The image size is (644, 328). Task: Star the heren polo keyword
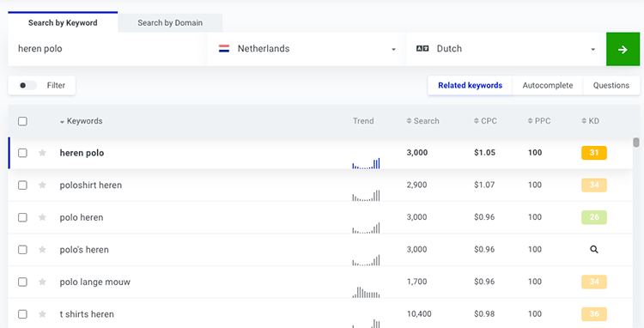42,153
